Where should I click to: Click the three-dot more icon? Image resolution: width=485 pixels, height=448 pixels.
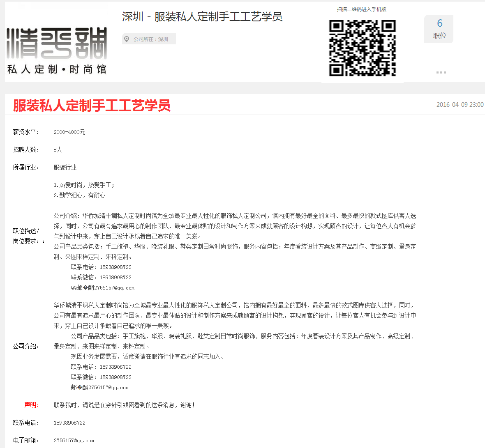point(441,72)
